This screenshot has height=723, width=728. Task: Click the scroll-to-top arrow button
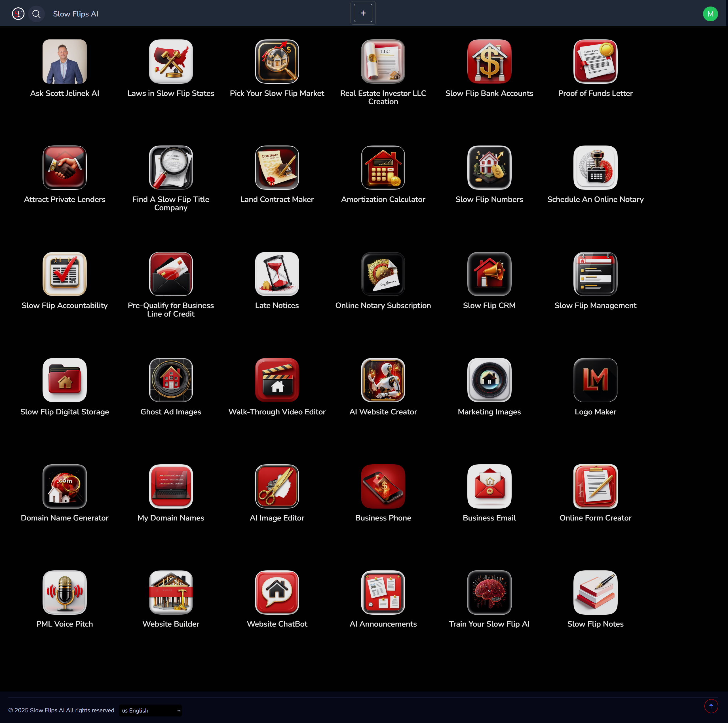pyautogui.click(x=711, y=706)
